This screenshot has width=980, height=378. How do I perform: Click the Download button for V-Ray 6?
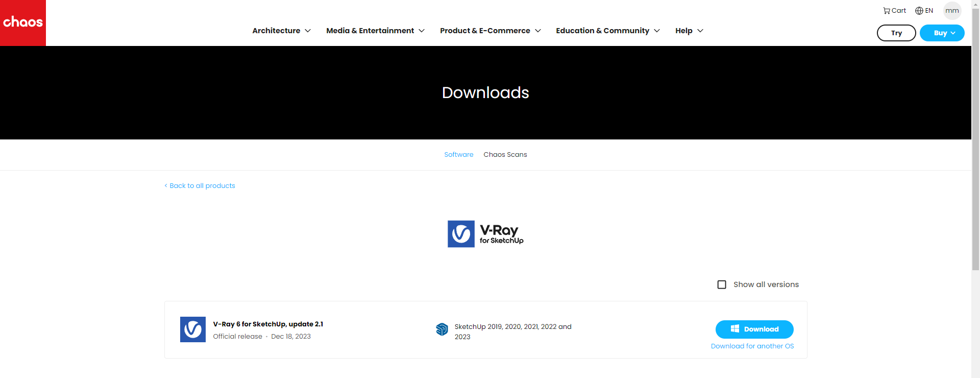pos(754,329)
